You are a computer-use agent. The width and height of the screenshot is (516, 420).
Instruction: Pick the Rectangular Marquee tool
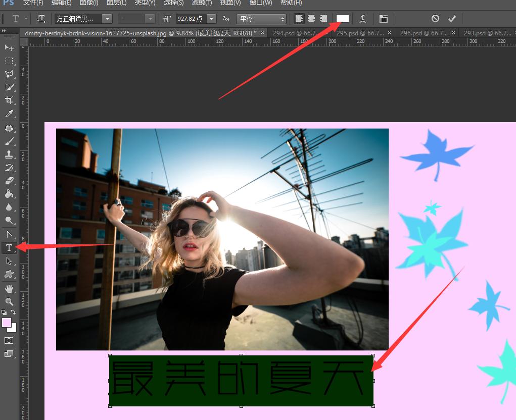9,61
